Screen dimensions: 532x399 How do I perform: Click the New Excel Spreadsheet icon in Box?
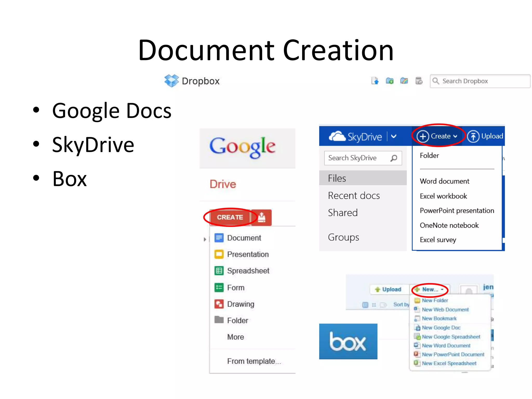(417, 363)
